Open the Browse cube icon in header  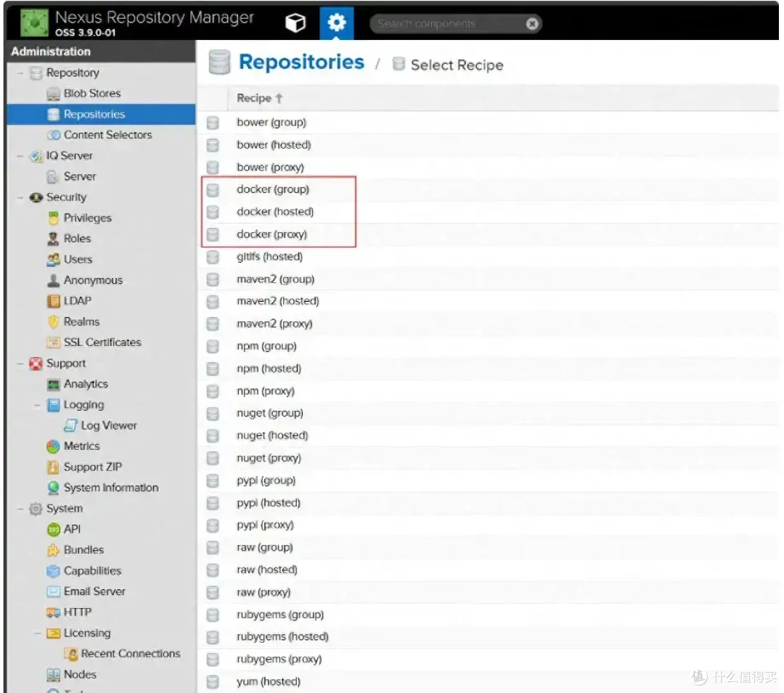(x=295, y=23)
